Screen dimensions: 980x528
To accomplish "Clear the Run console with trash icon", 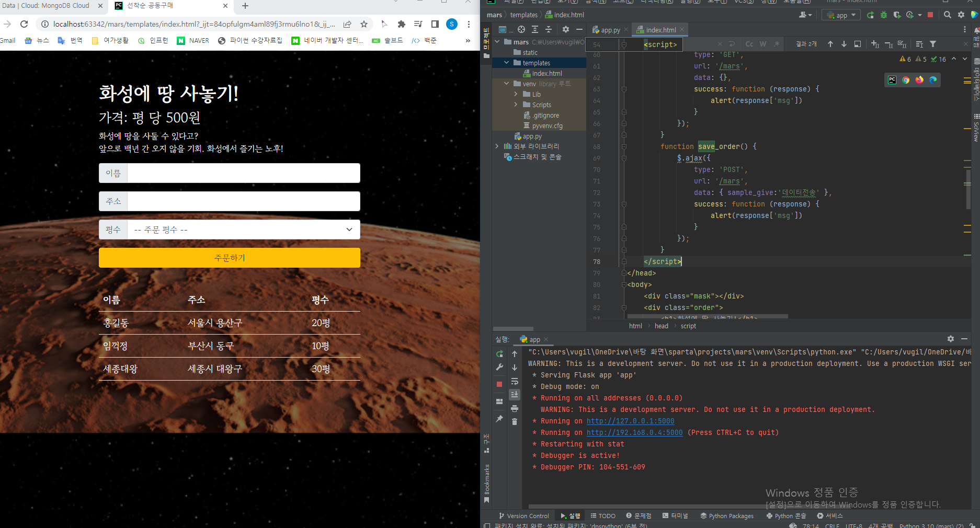I will click(515, 422).
